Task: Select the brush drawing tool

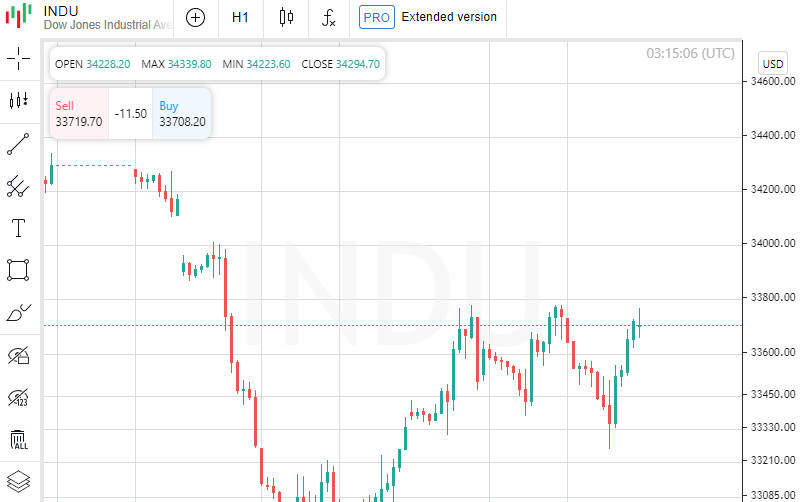Action: coord(18,313)
